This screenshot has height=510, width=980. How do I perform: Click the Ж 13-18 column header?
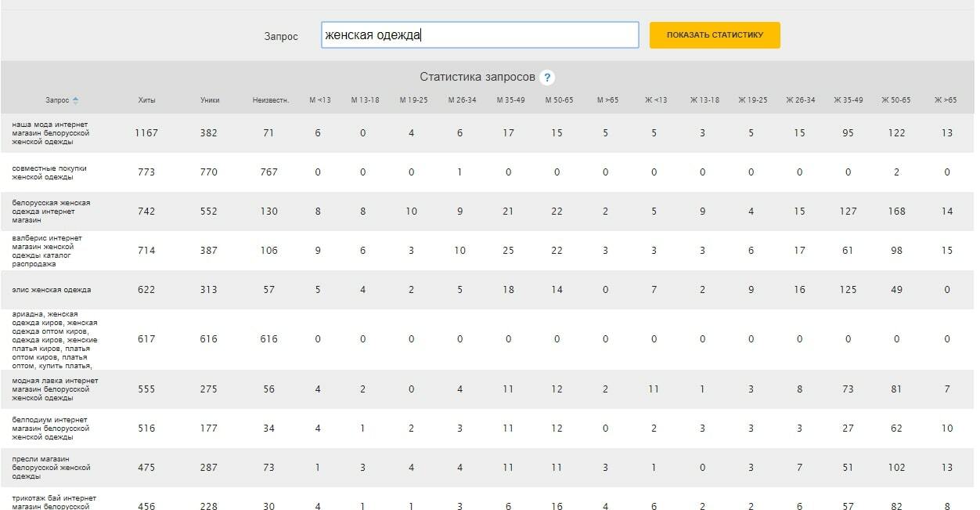click(x=704, y=100)
